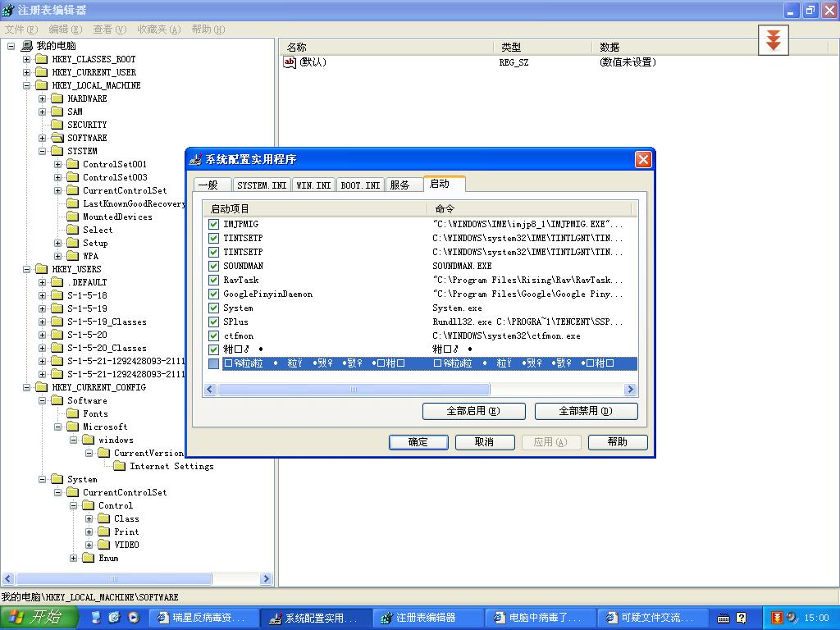The height and width of the screenshot is (630, 840).
Task: Click the registry tree horizontal scrollbar thumb
Action: point(113,578)
